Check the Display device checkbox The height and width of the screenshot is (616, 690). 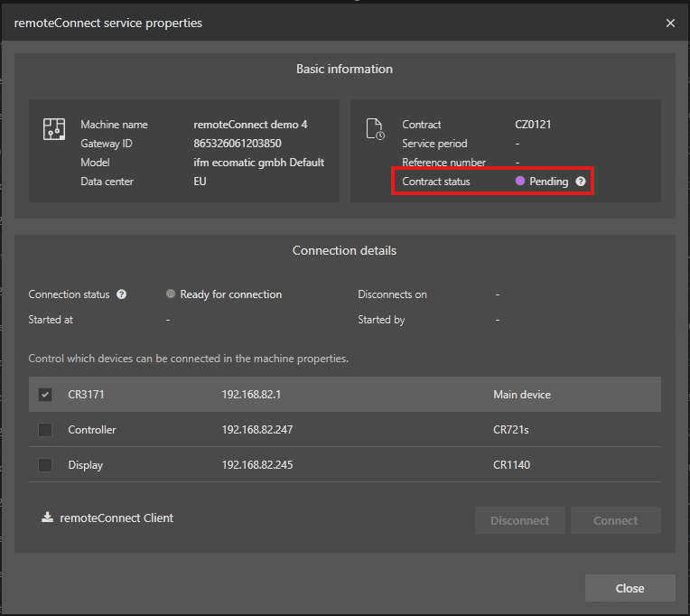[x=45, y=464]
